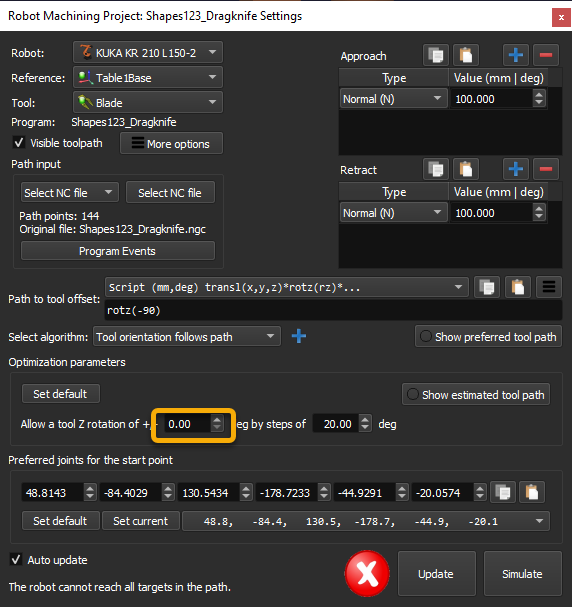Click the joint 1 value 48.8143 field
The width and height of the screenshot is (572, 607).
[52, 492]
